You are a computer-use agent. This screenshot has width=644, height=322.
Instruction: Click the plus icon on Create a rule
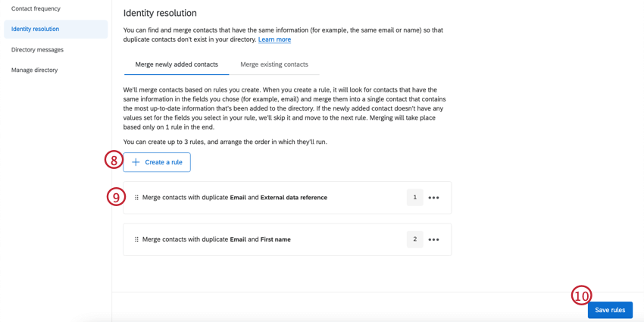[136, 162]
